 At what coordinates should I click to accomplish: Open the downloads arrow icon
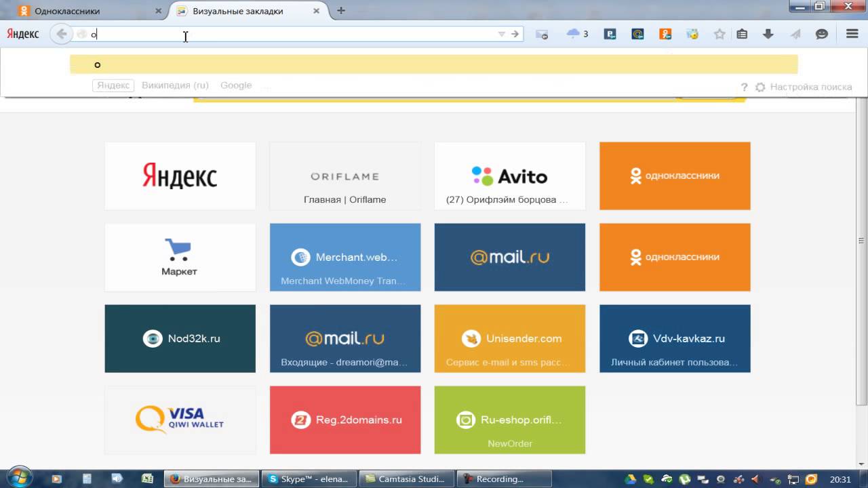pos(768,34)
